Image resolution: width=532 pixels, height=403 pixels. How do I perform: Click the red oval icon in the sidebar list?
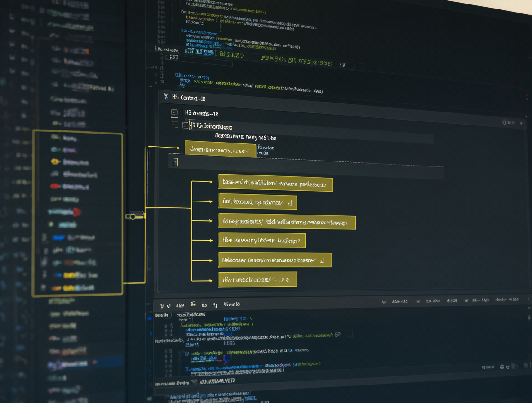point(55,186)
